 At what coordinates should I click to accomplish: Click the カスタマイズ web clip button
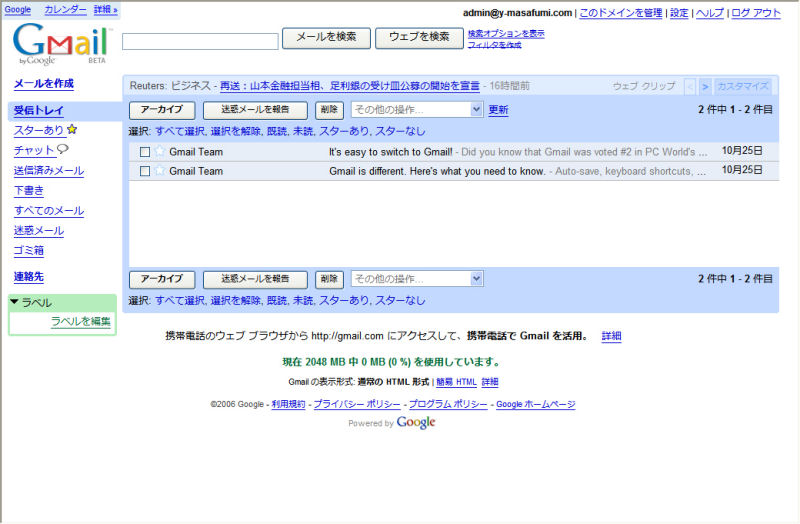tap(743, 86)
